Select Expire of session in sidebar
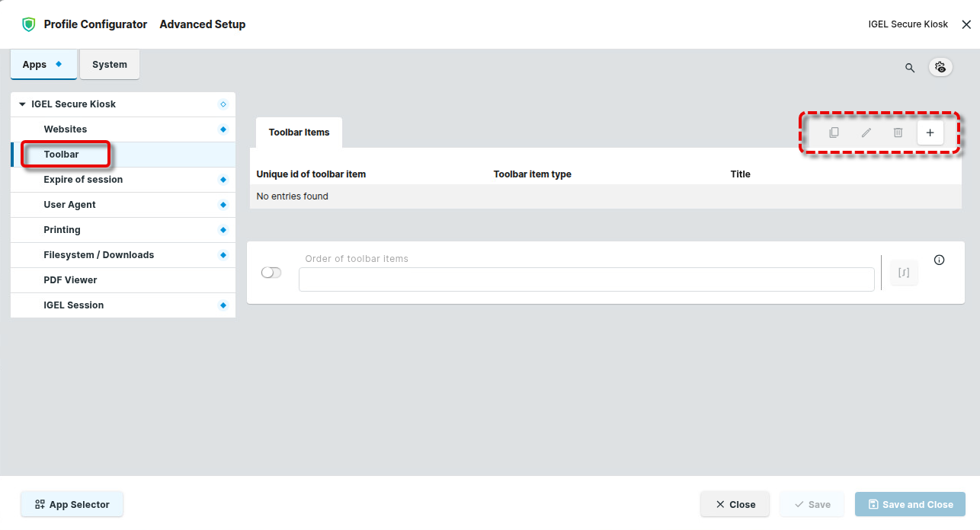The image size is (980, 530). (83, 180)
